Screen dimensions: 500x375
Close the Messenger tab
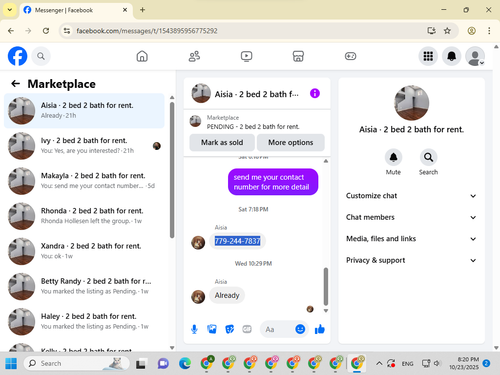125,10
